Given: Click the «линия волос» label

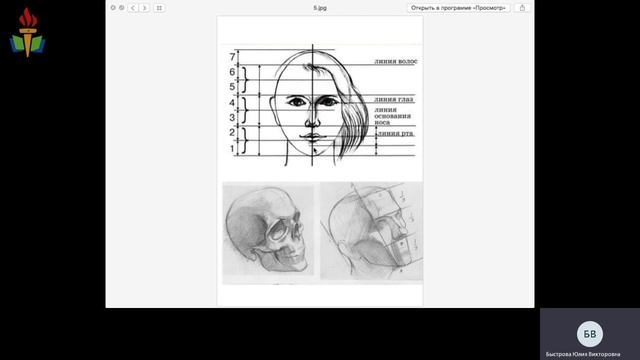Looking at the screenshot, I should click(396, 61).
